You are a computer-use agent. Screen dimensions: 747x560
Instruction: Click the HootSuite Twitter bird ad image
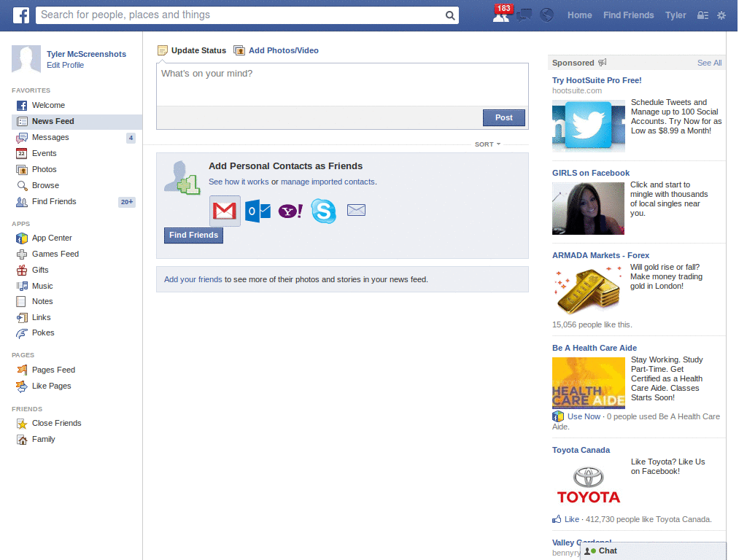589,126
